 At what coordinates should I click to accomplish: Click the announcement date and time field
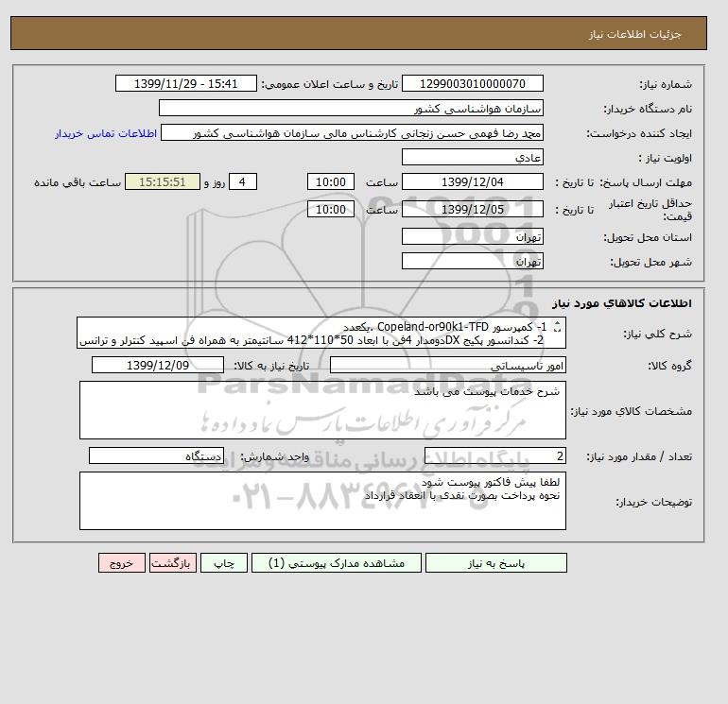point(185,83)
